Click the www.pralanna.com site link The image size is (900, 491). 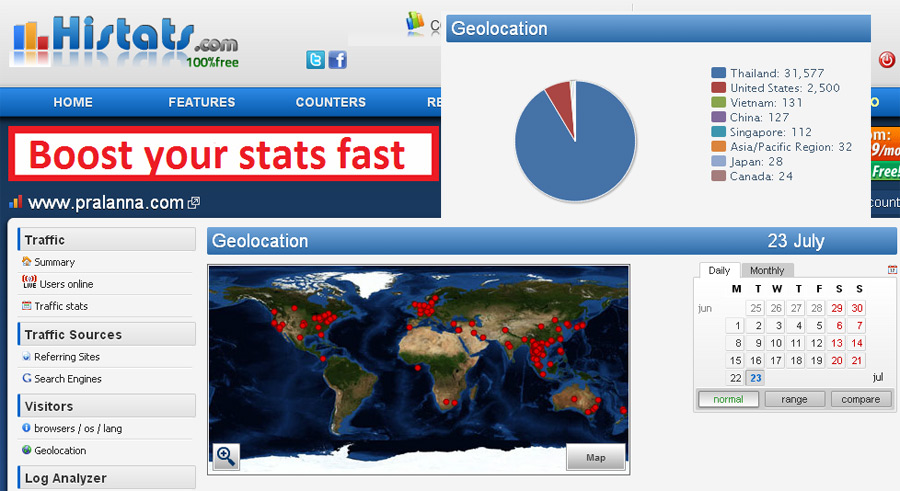pyautogui.click(x=106, y=203)
